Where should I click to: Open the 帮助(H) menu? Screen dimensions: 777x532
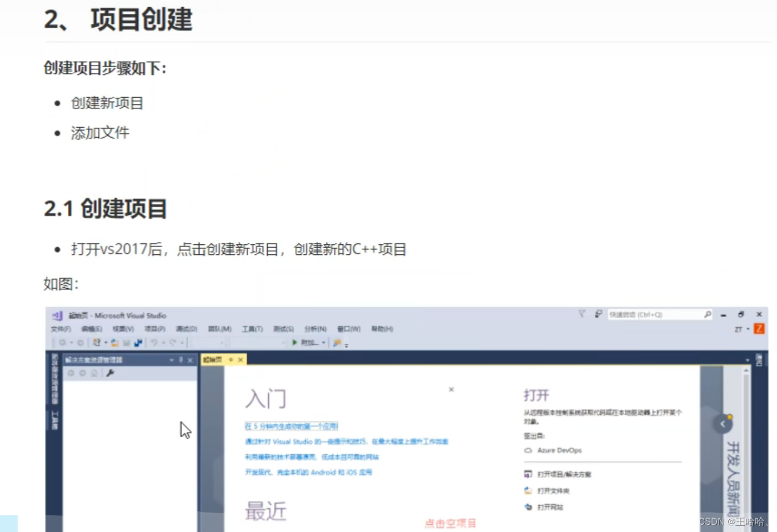click(x=382, y=329)
